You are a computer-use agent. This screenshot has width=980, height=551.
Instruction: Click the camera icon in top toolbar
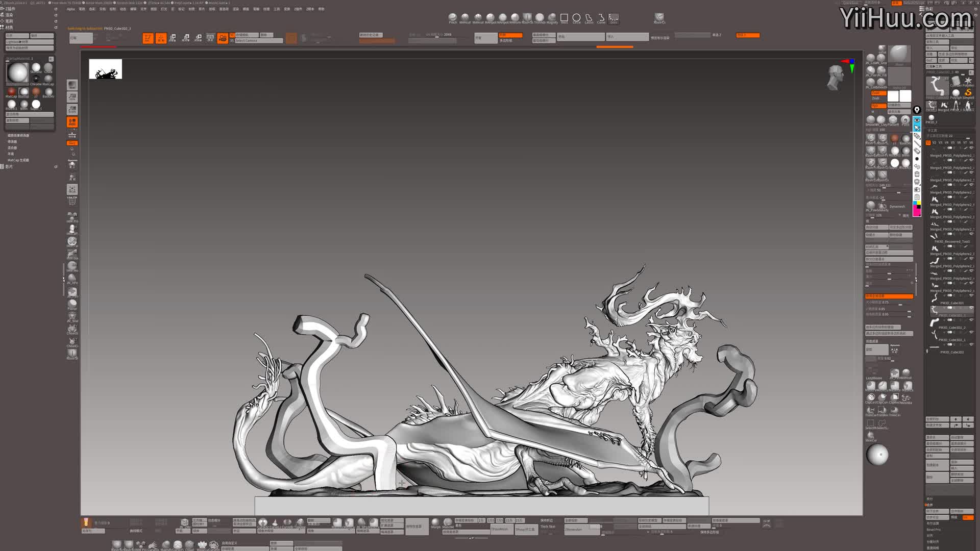[223, 38]
